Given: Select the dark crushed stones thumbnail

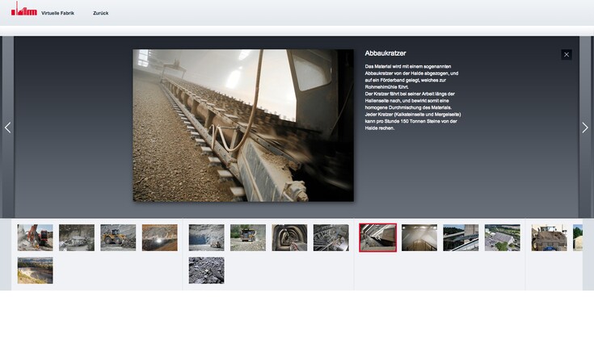Looking at the screenshot, I should 206,270.
